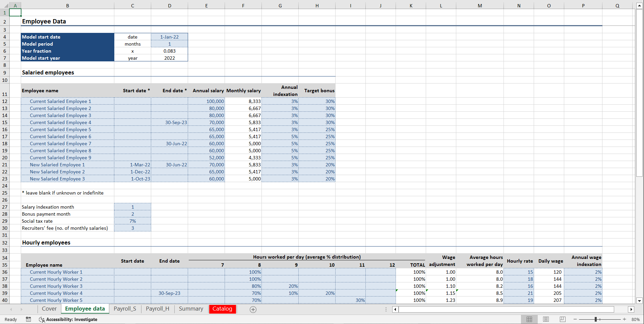
Task: Add a new worksheet via plus icon
Action: coord(253,309)
